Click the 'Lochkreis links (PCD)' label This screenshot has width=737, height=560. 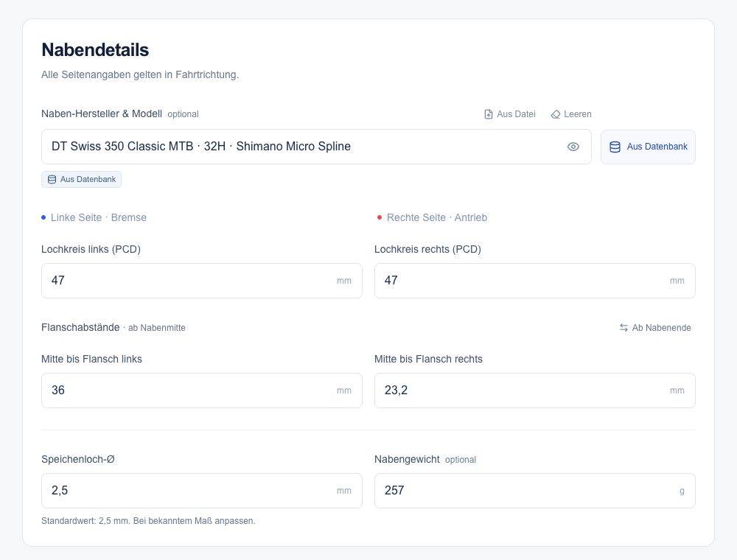pos(91,249)
